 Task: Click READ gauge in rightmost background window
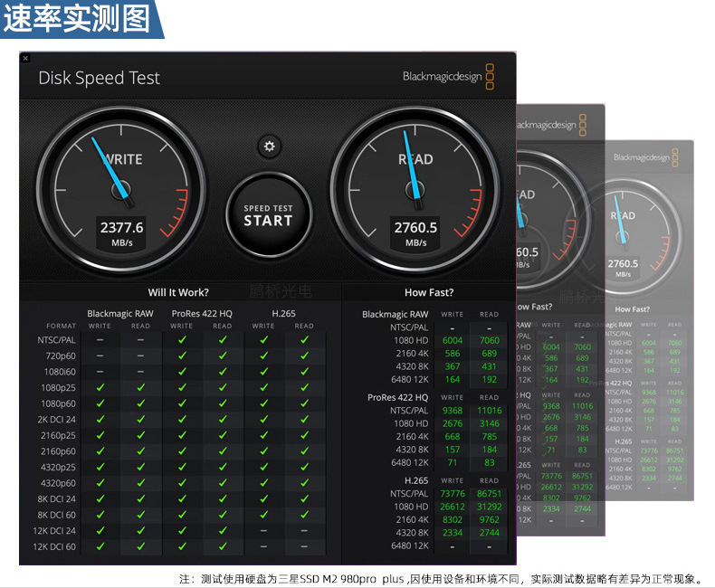[623, 236]
